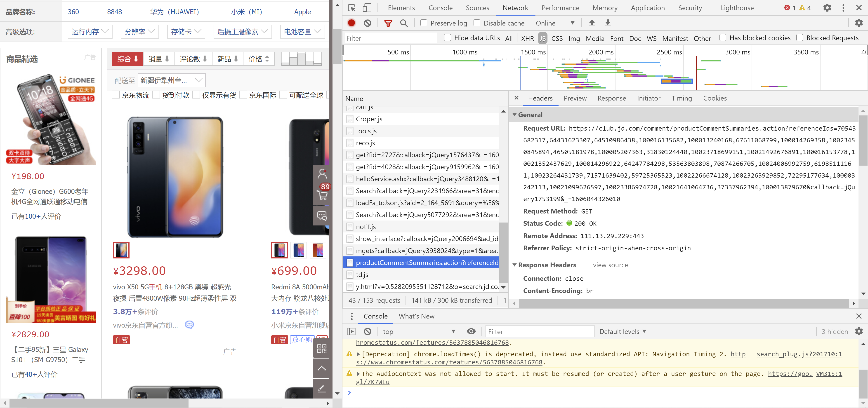Open the shopping cart icon on the sidebar

pos(322,195)
